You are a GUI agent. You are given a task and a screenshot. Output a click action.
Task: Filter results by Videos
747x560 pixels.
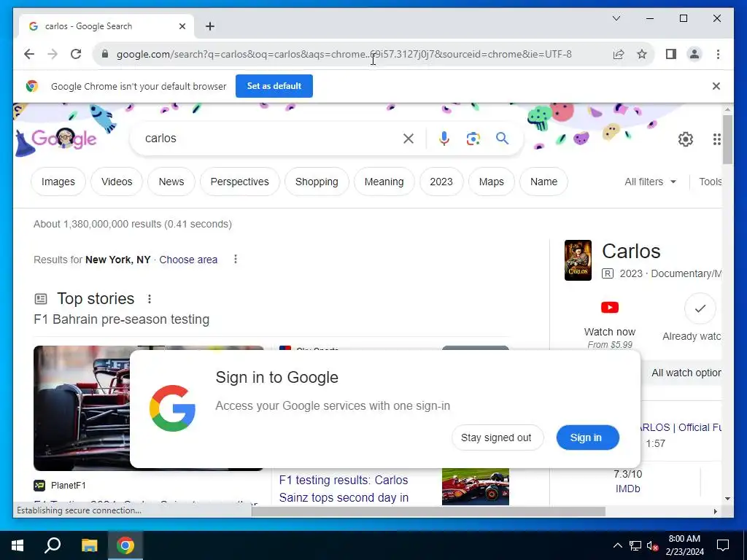pyautogui.click(x=117, y=182)
